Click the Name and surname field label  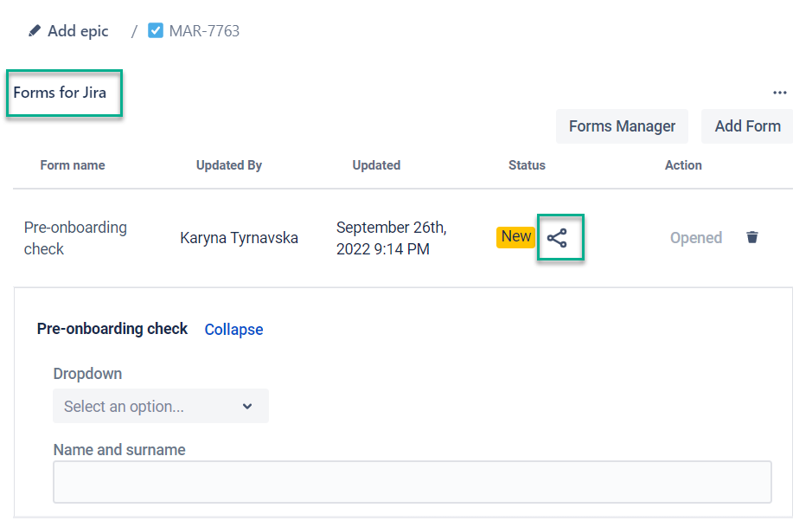click(119, 450)
